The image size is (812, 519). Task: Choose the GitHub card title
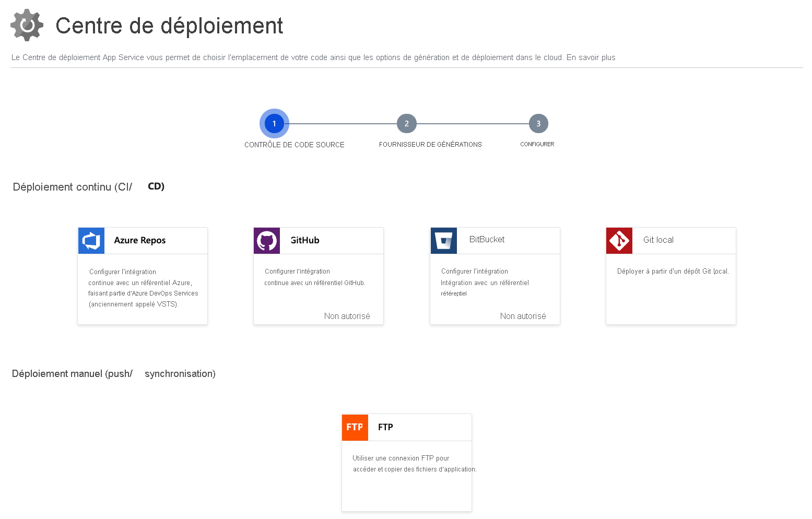point(305,240)
